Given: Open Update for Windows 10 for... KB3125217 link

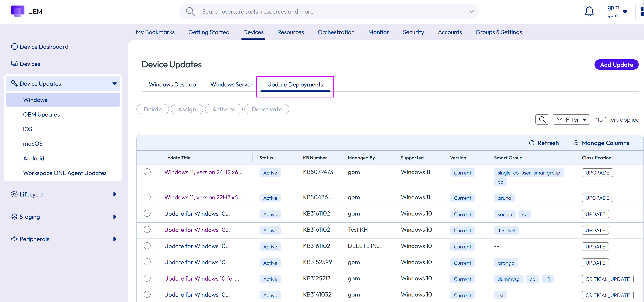Looking at the screenshot, I should [x=201, y=278].
